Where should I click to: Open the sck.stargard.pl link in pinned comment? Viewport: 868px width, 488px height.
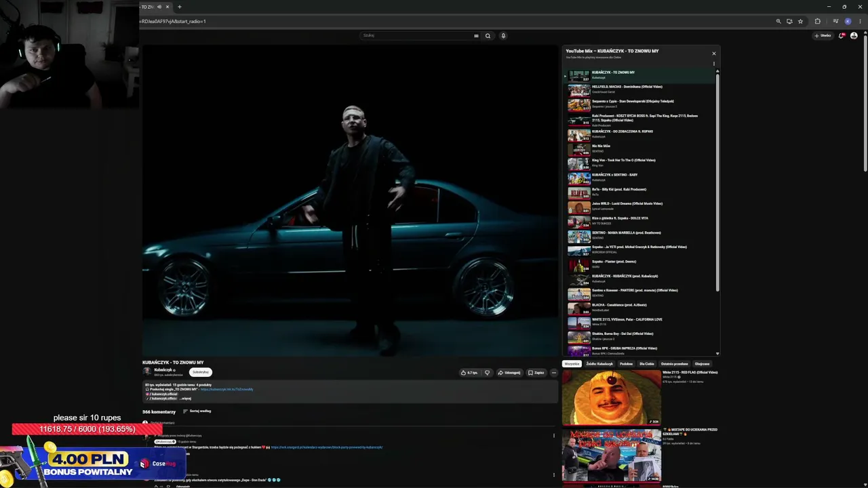[x=327, y=447]
